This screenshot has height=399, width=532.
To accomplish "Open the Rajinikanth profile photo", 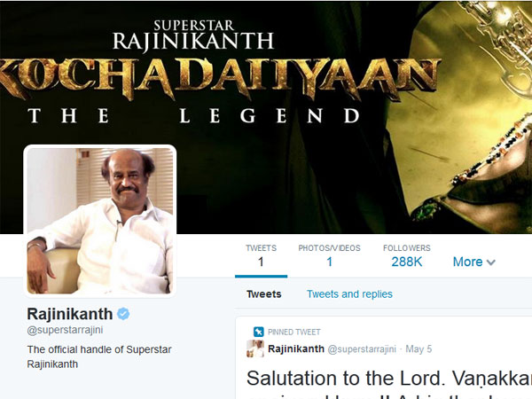I will coord(99,221).
